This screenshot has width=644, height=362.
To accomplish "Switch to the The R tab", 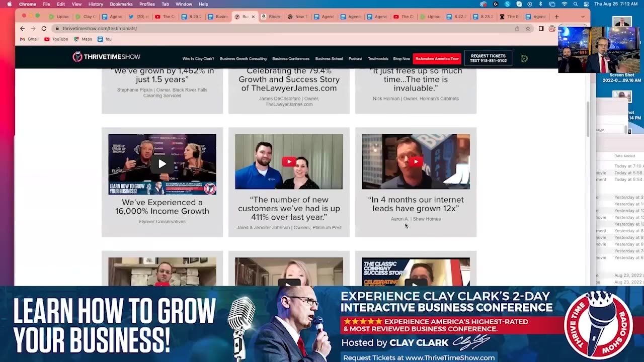I will point(509,17).
